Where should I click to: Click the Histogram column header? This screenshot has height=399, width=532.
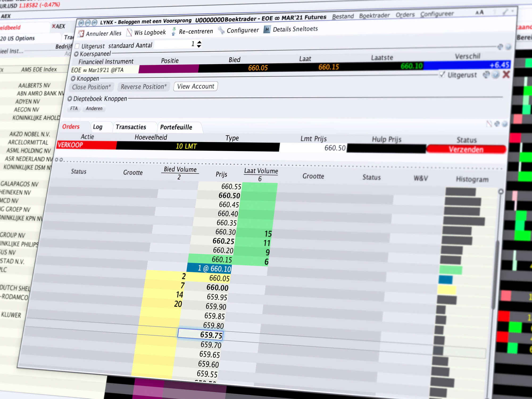[472, 179]
